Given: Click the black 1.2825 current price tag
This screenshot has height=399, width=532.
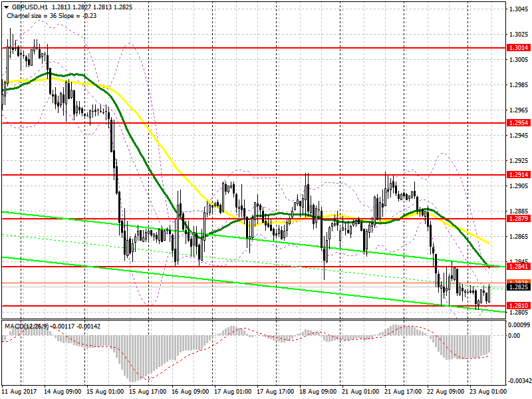Looking at the screenshot, I should pos(519,287).
